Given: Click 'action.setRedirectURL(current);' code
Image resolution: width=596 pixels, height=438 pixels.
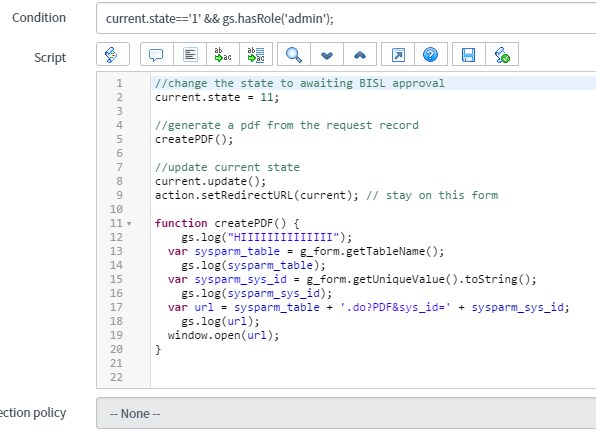Looking at the screenshot, I should 257,195.
